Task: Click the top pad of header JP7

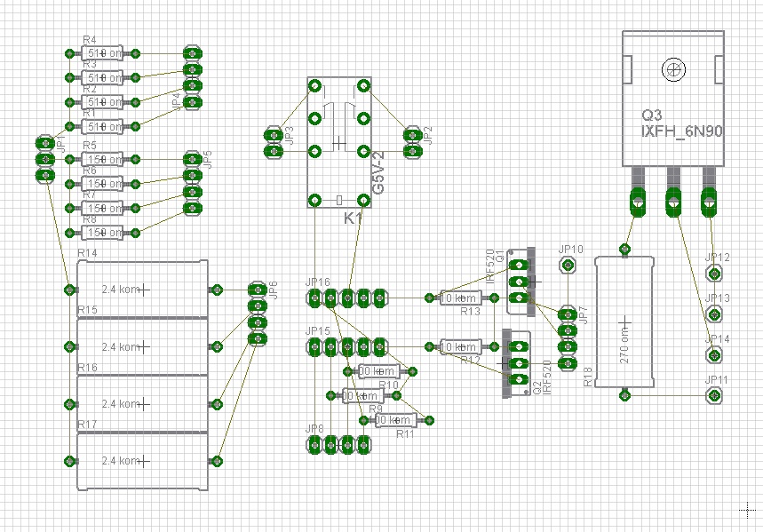Action: [x=566, y=313]
